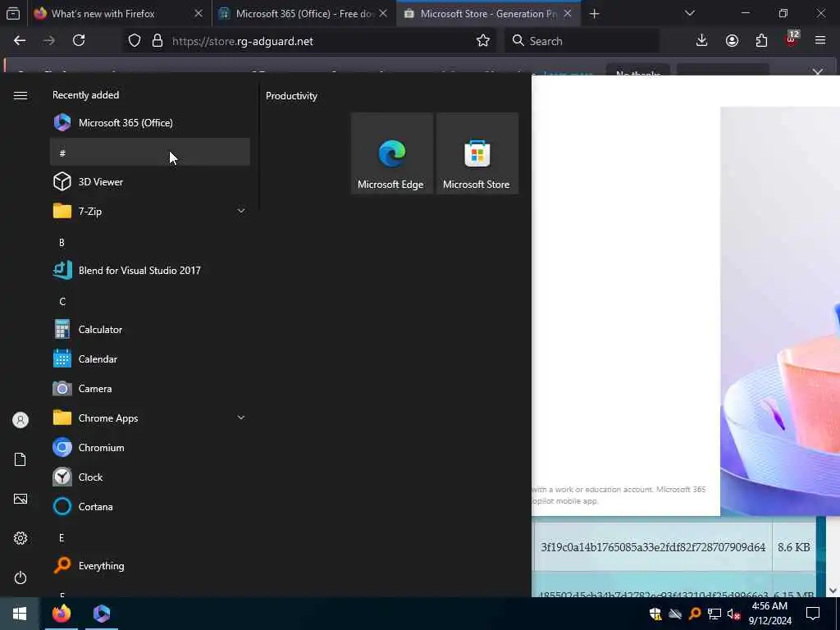840x630 pixels.
Task: Open Blend for Visual Studio 2017
Action: [x=150, y=270]
